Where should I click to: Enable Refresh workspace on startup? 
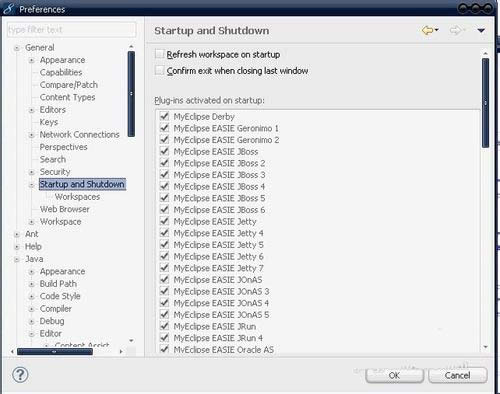160,54
